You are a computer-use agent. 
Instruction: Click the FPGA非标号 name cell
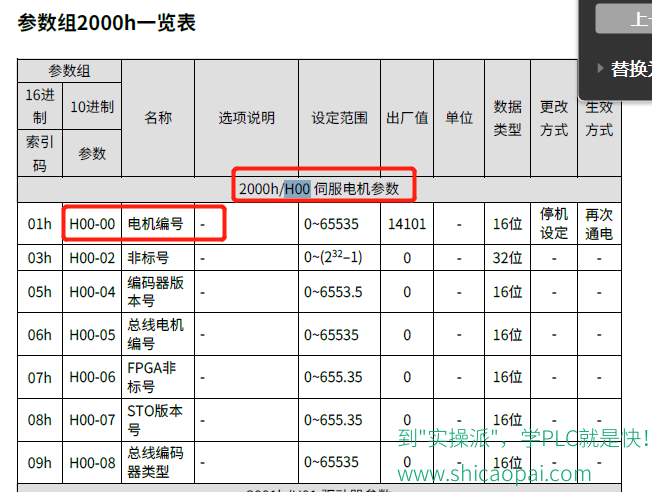click(x=158, y=377)
